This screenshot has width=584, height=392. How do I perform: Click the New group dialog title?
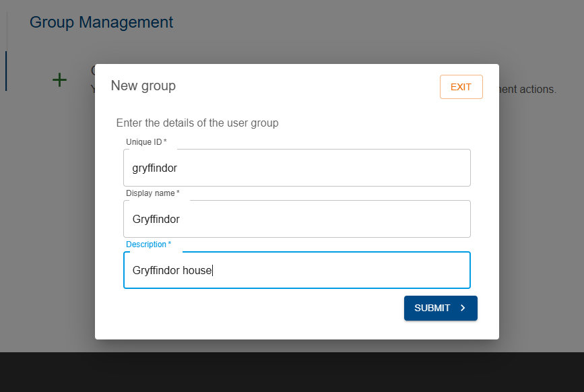pyautogui.click(x=143, y=86)
